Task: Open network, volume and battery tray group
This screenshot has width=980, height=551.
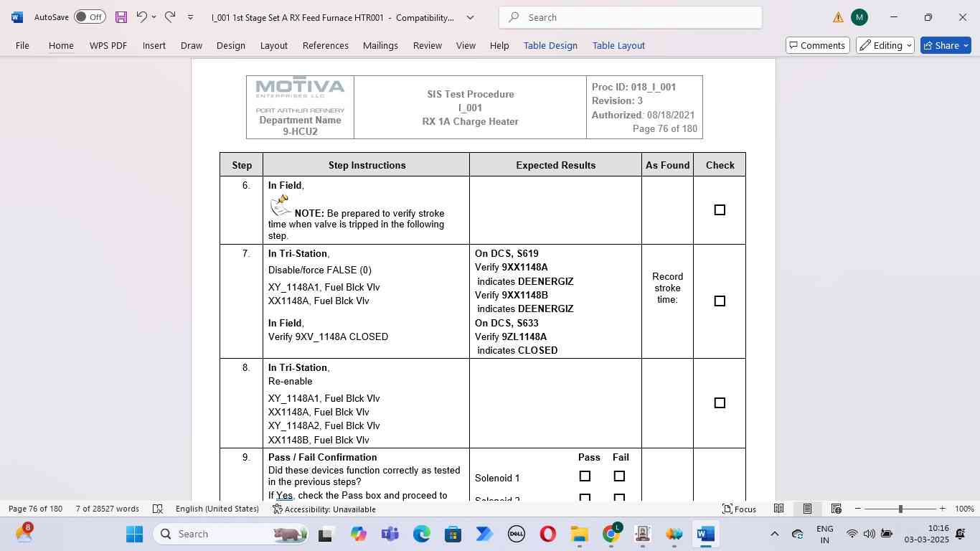Action: [x=869, y=534]
